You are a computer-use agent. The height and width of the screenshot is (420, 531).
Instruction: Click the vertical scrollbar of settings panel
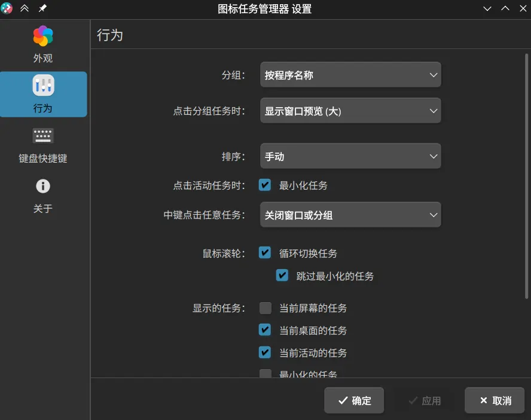click(525, 179)
